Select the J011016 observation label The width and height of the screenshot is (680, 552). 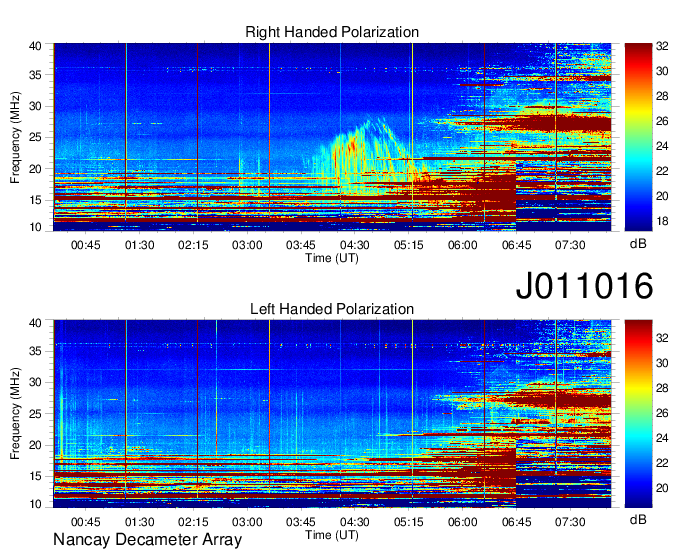(x=584, y=286)
